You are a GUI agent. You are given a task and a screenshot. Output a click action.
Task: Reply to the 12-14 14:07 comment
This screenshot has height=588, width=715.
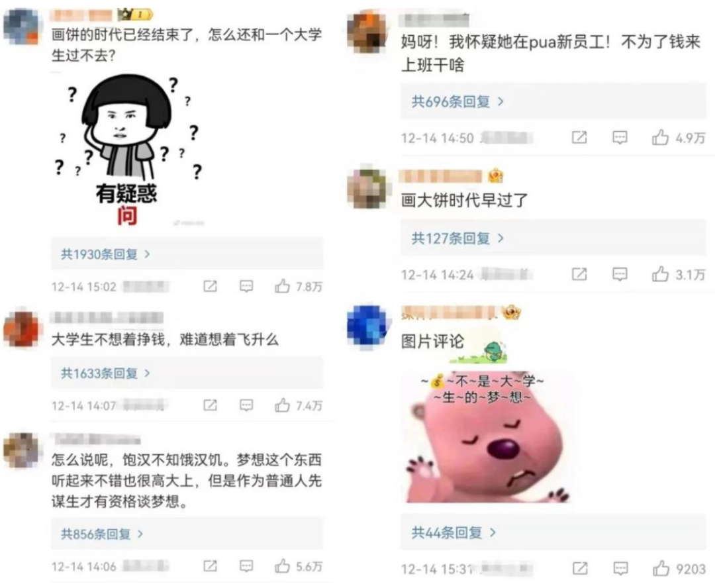tap(246, 405)
